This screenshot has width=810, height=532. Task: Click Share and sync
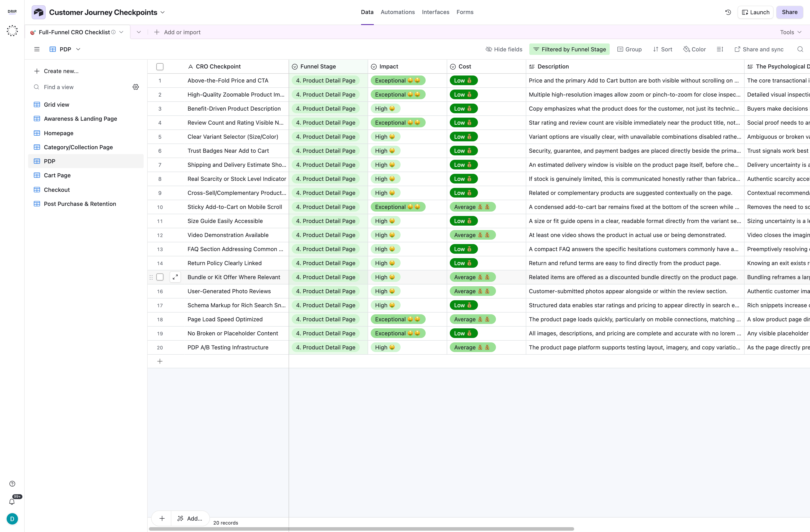(759, 49)
